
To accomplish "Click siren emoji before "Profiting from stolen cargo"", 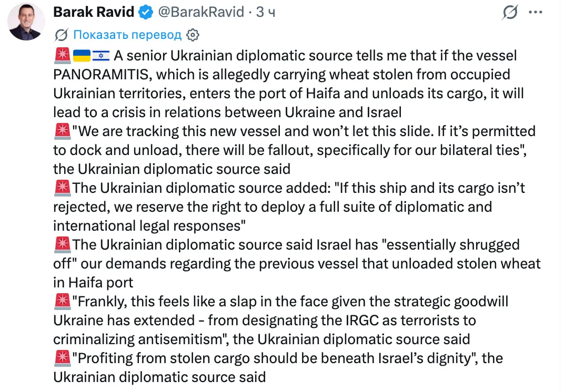I will click(x=62, y=358).
